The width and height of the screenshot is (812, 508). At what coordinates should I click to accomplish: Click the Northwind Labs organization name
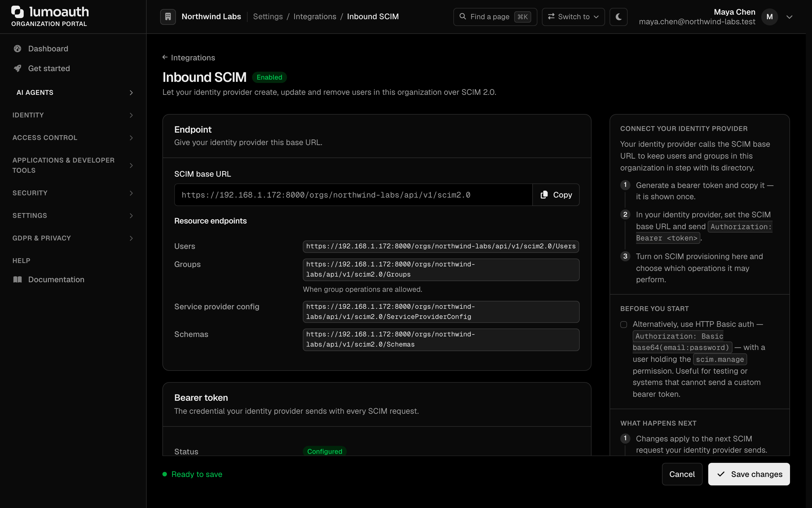pos(211,16)
